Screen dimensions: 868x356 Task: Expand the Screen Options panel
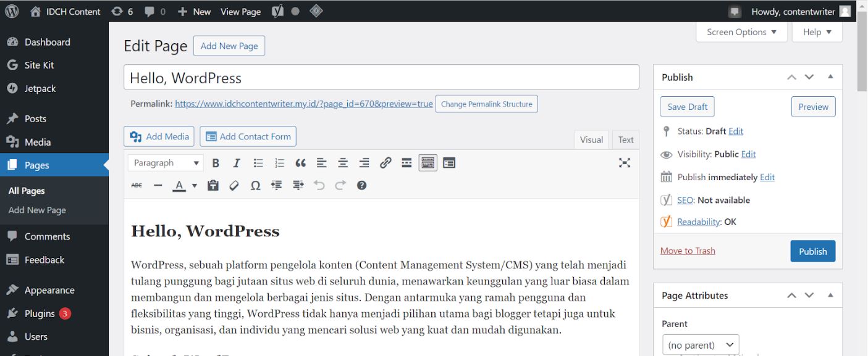tap(741, 32)
